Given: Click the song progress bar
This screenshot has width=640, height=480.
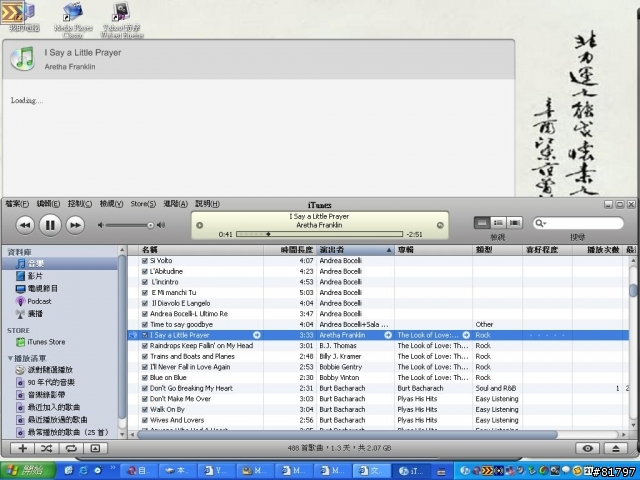Looking at the screenshot, I should [x=319, y=234].
